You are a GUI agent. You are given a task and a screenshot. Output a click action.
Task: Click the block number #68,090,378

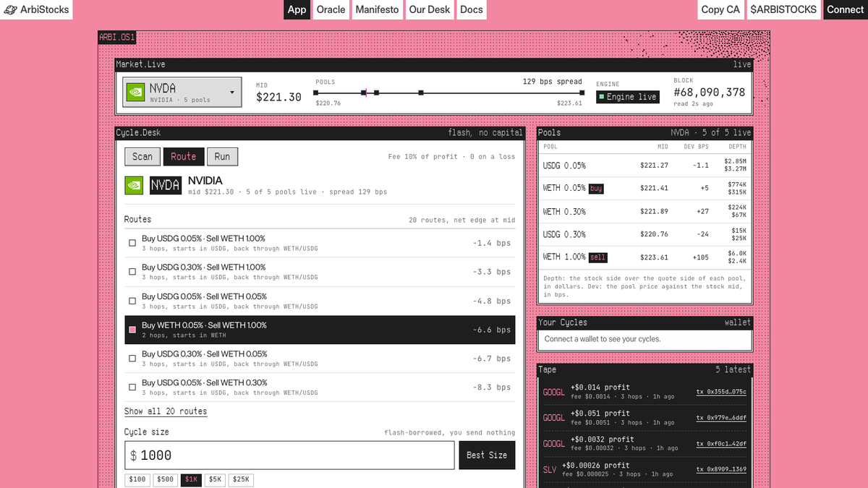coord(709,93)
